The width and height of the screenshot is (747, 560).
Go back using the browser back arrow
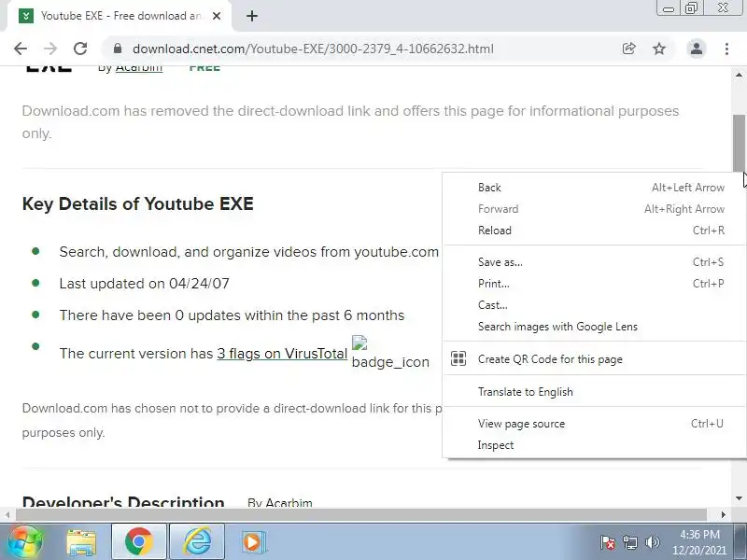tap(21, 49)
